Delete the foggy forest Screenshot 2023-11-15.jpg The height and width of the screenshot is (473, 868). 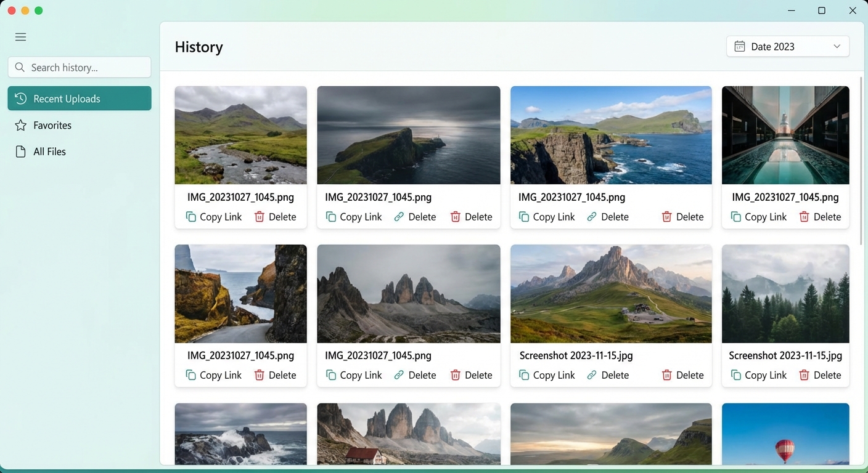(x=820, y=374)
